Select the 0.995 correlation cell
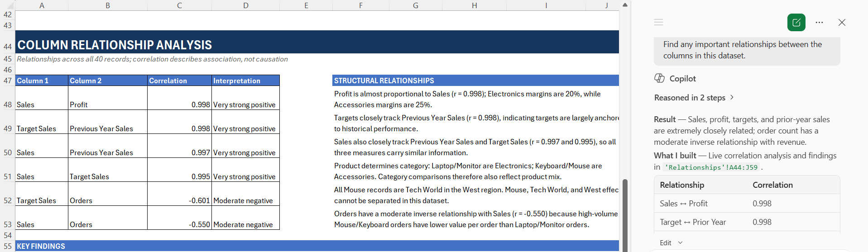Viewport: 868px width, 252px height. coord(179,170)
